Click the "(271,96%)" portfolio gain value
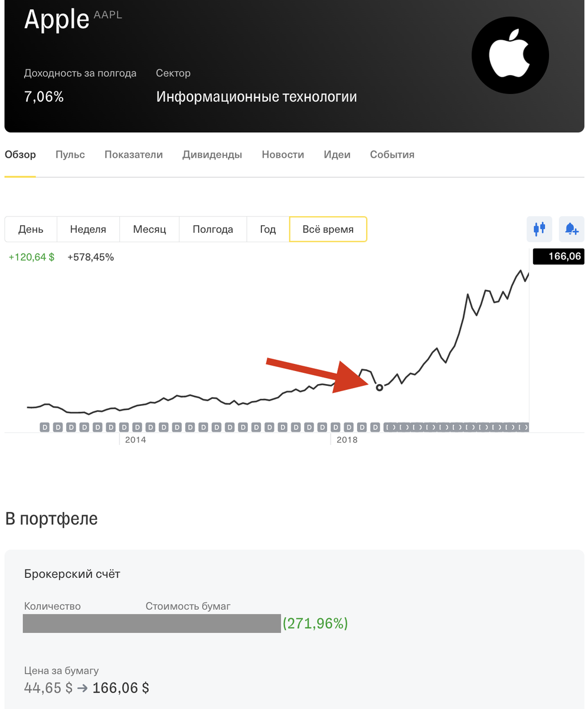 pyautogui.click(x=316, y=623)
